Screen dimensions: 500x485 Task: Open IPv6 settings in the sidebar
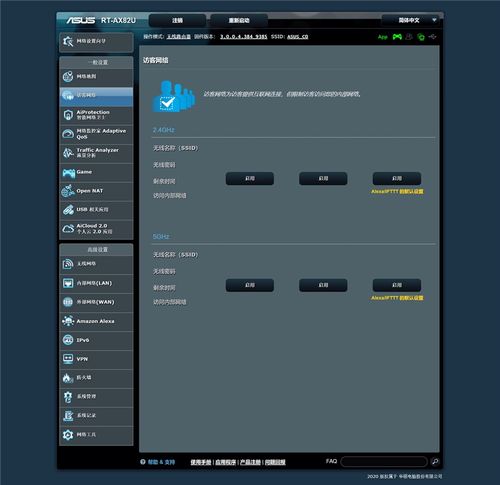(96, 340)
